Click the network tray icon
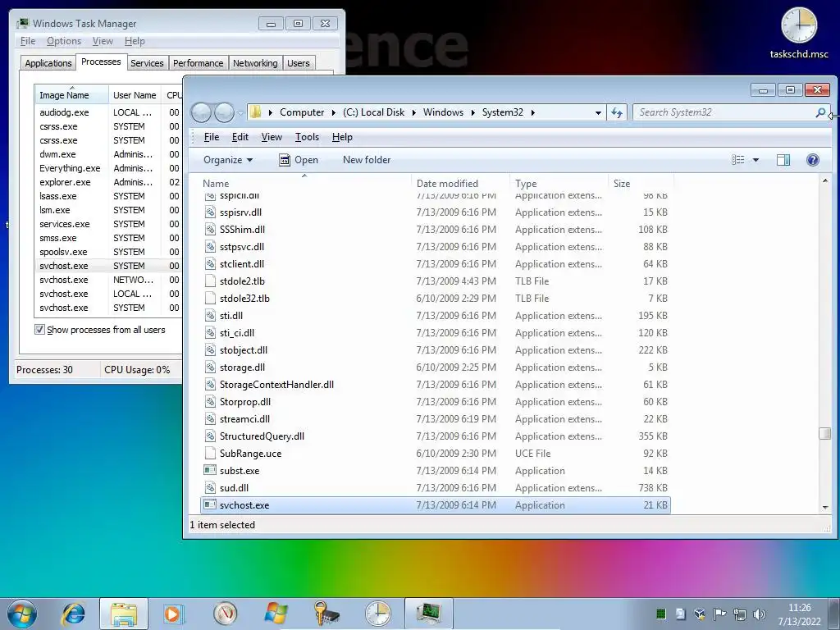This screenshot has height=630, width=840. [739, 614]
